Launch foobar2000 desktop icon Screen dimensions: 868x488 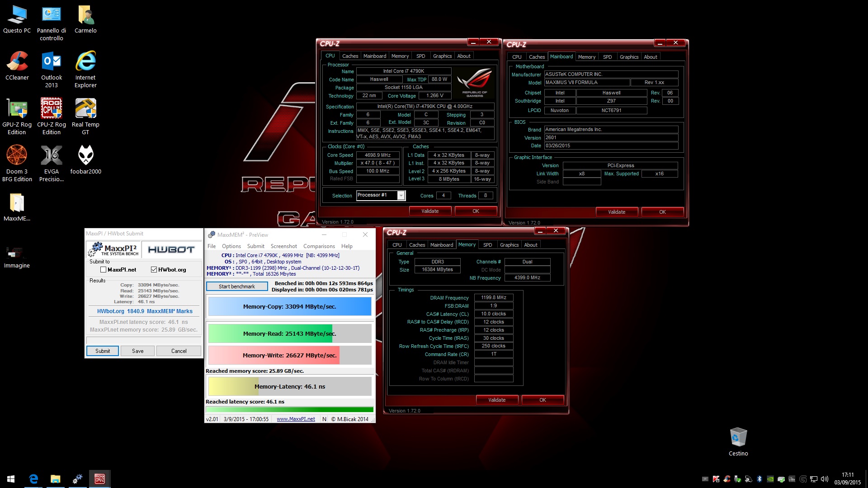tap(85, 160)
